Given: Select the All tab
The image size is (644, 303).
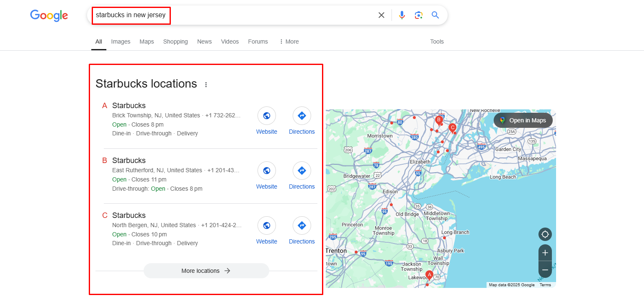Looking at the screenshot, I should [x=99, y=41].
